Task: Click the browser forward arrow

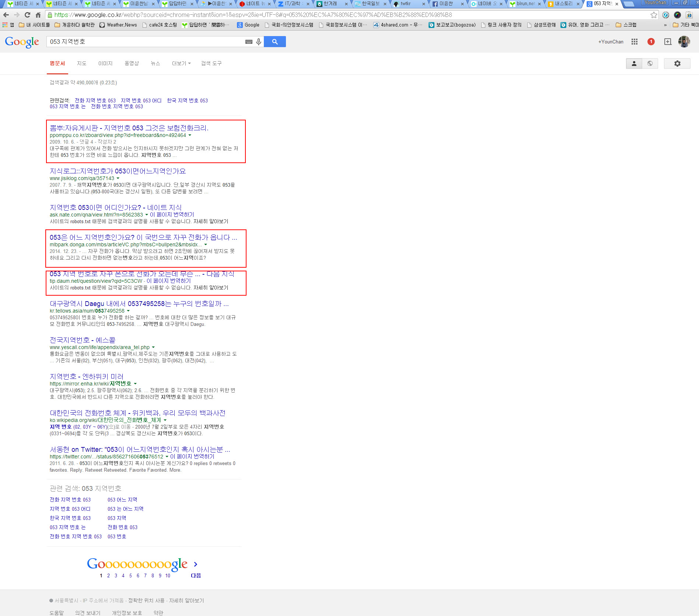Action: pos(17,15)
